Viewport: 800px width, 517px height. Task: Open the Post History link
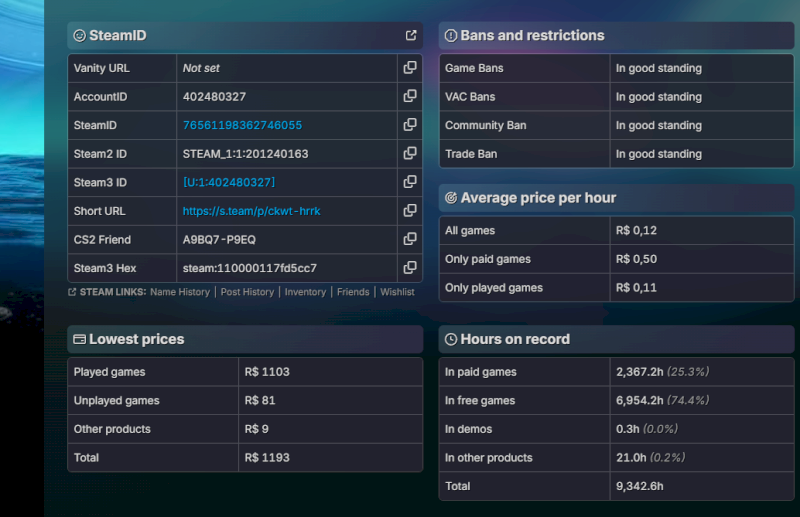(x=247, y=292)
